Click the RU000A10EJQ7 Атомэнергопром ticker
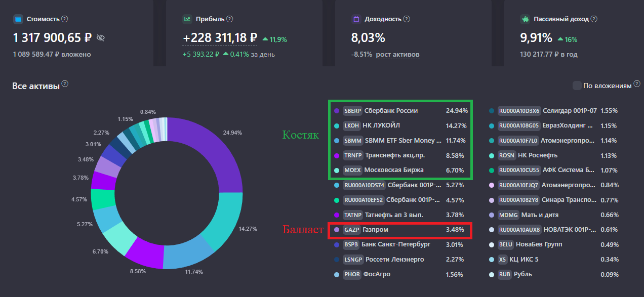The height and width of the screenshot is (297, 644). [x=518, y=185]
